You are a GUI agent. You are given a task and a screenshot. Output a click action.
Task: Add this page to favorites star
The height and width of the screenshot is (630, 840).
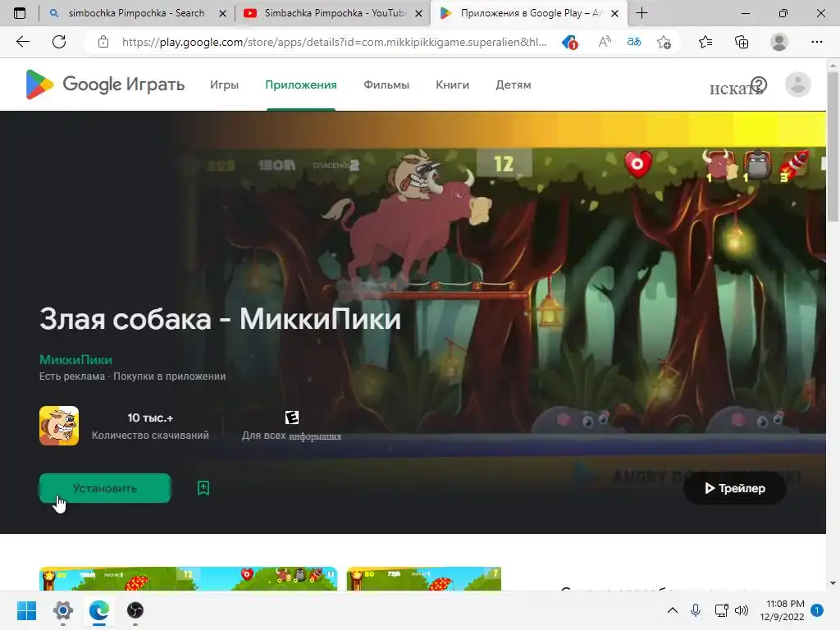tap(664, 42)
